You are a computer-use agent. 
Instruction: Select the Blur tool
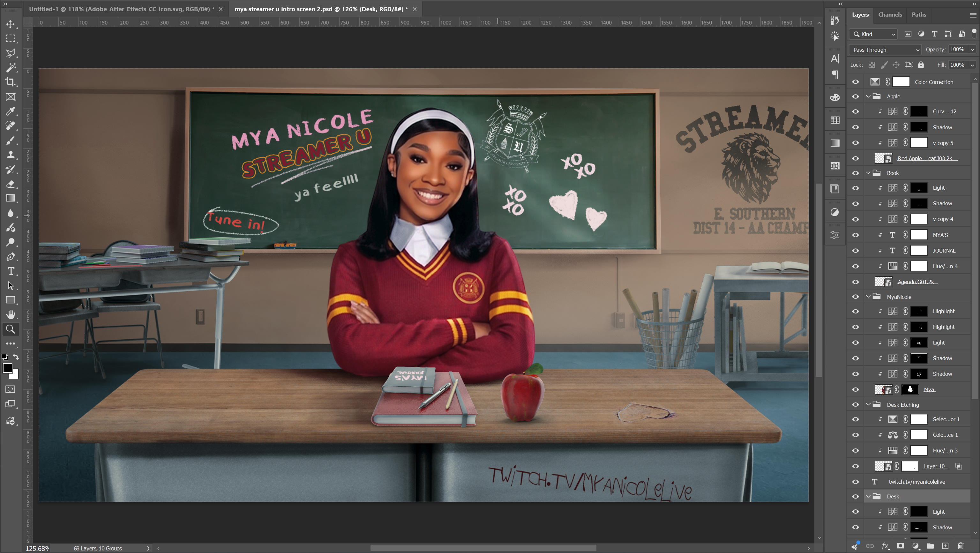click(10, 213)
